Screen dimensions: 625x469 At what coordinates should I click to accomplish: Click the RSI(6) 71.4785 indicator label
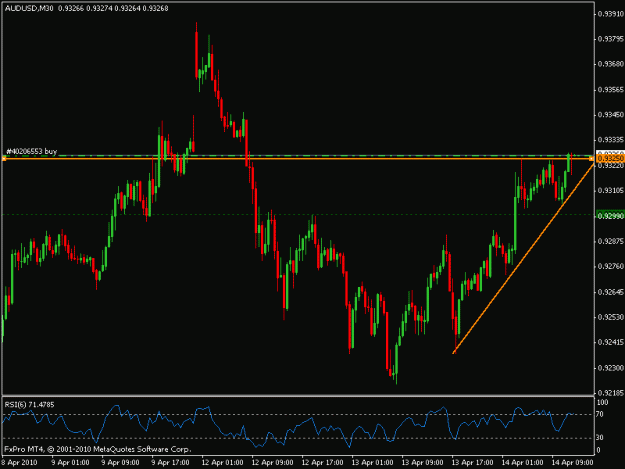tap(29, 405)
